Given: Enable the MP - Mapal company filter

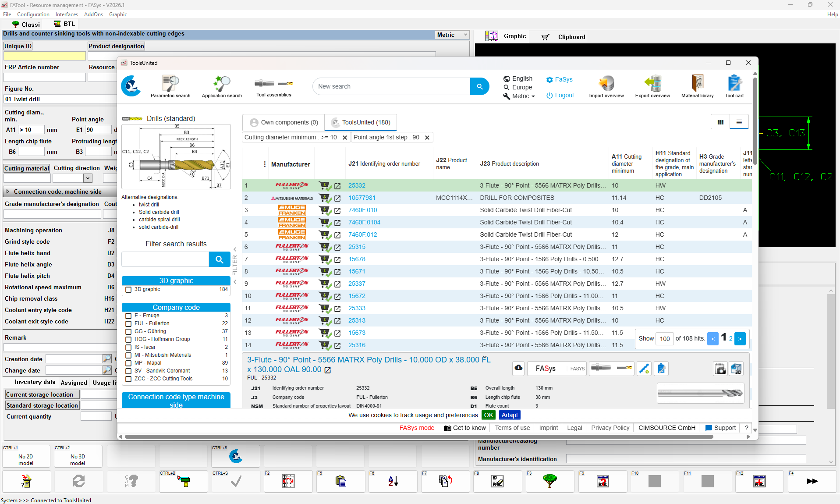Looking at the screenshot, I should [128, 363].
